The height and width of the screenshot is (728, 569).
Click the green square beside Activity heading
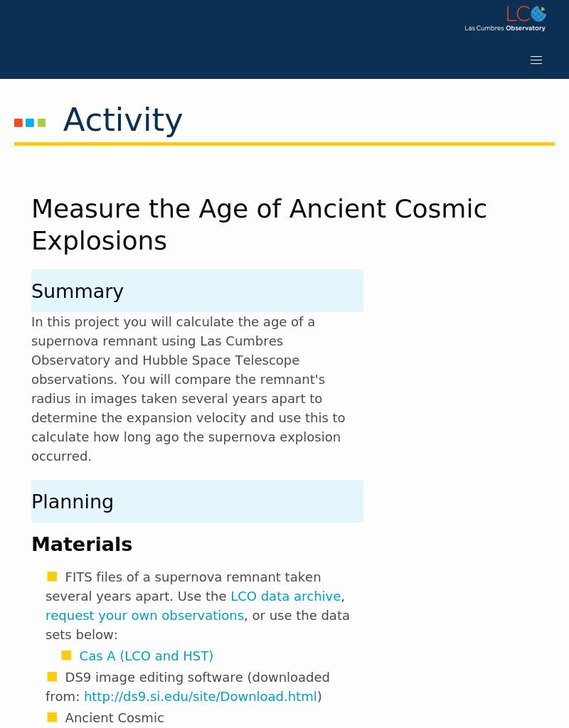pos(41,122)
